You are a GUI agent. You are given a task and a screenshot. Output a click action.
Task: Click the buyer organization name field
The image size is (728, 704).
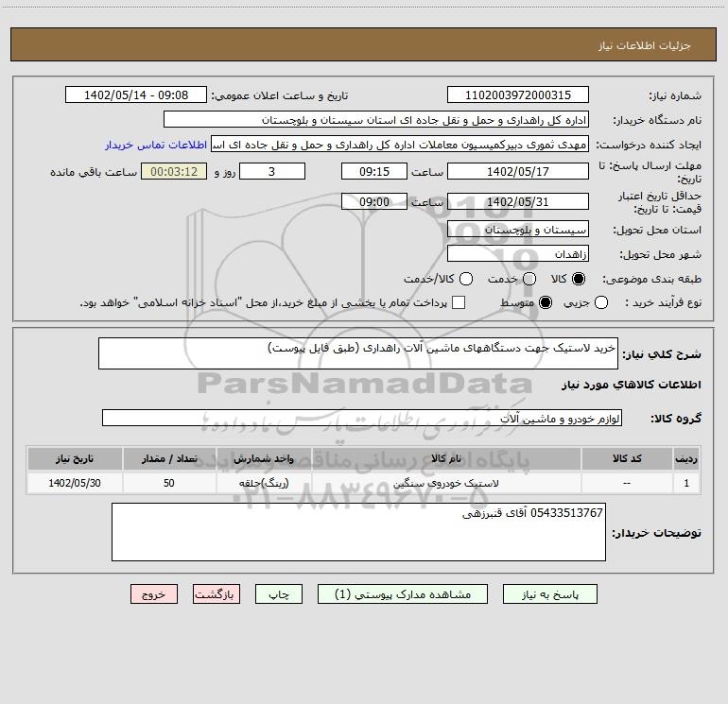pos(376,120)
